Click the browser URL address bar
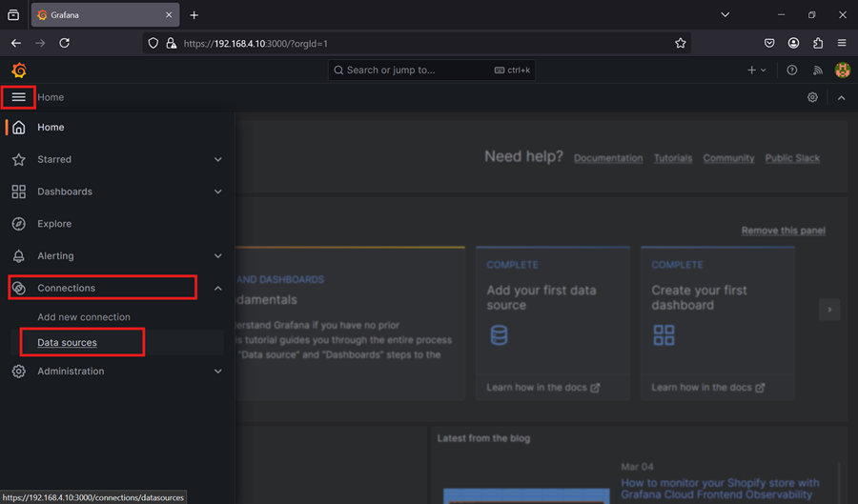The height and width of the screenshot is (504, 858). coord(416,43)
